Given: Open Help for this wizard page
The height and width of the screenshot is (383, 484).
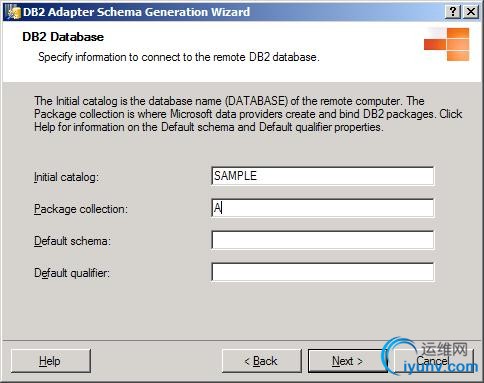Looking at the screenshot, I should coord(51,361).
